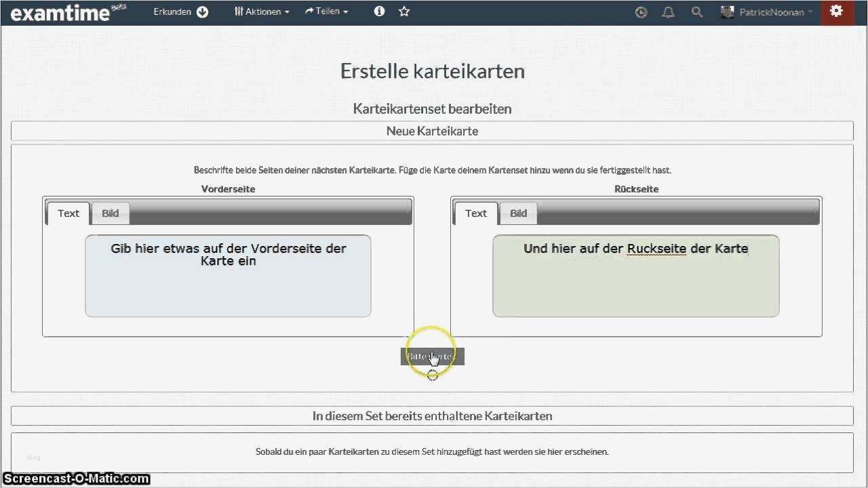The height and width of the screenshot is (488, 868).
Task: Click the Vorderseite text area
Action: 227,275
